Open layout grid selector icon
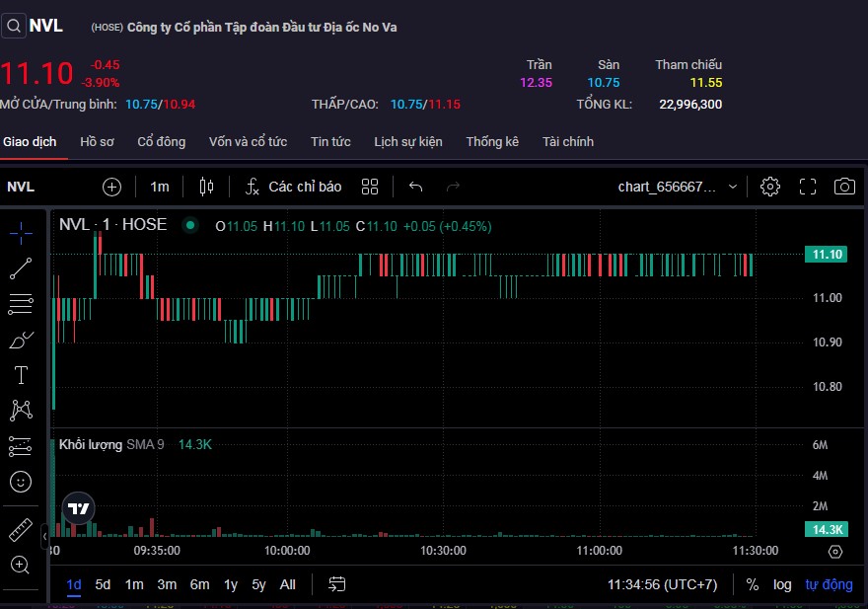The width and height of the screenshot is (868, 609). 370,187
